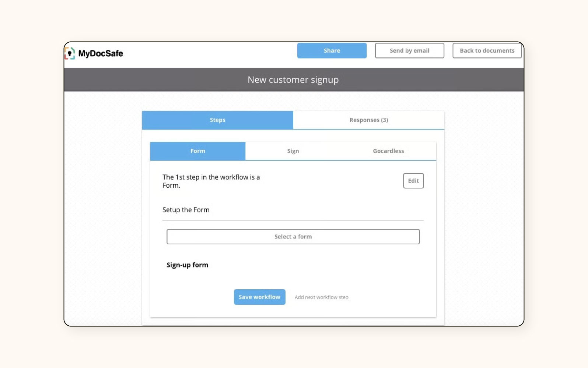The width and height of the screenshot is (588, 368).
Task: Select the Form step tab
Action: (x=198, y=151)
